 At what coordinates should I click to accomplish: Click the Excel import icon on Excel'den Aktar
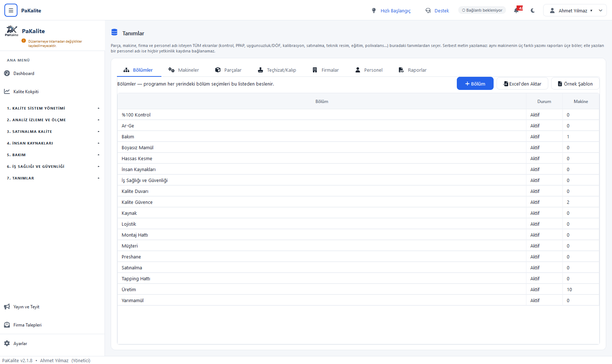(506, 84)
